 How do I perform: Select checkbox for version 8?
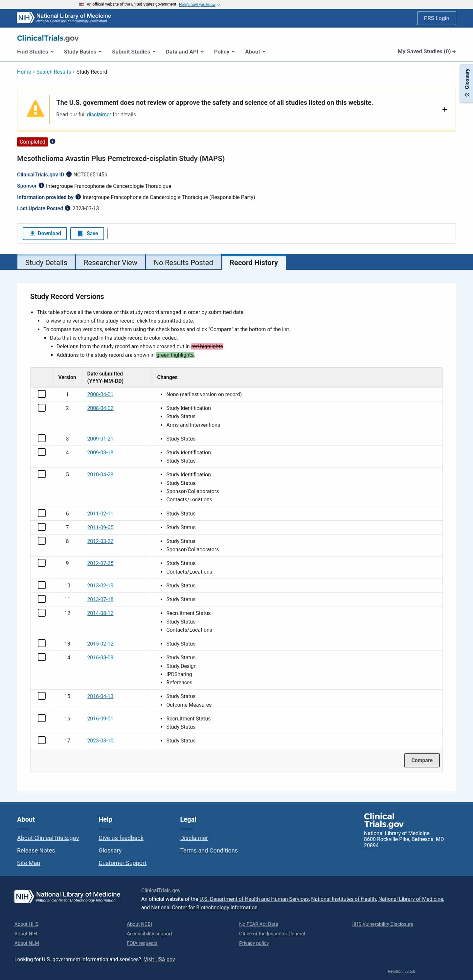[42, 541]
